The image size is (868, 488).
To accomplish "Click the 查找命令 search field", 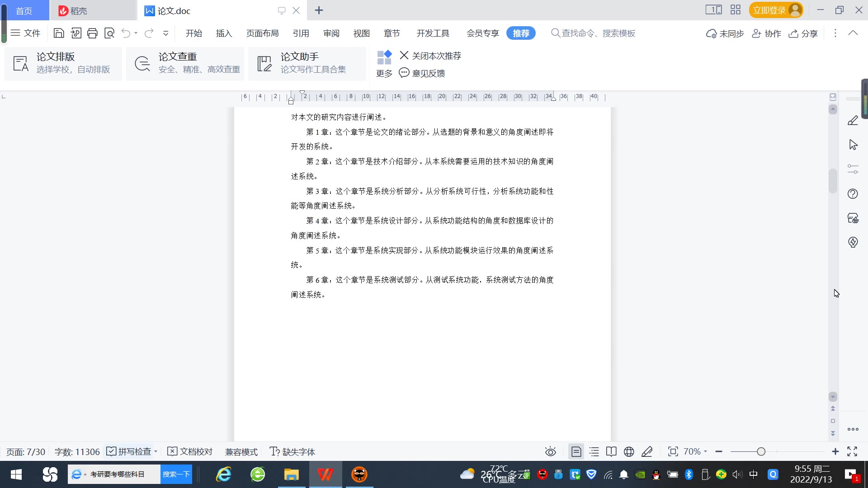I will click(x=598, y=33).
